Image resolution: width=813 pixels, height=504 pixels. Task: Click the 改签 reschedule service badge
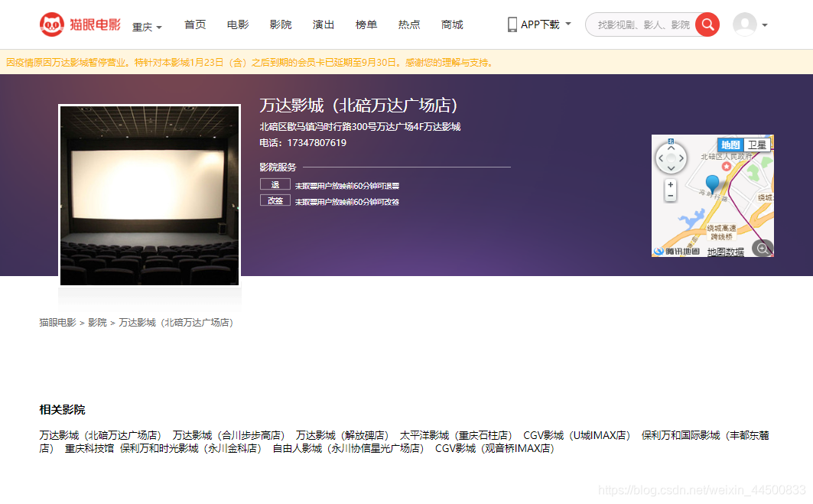(275, 200)
